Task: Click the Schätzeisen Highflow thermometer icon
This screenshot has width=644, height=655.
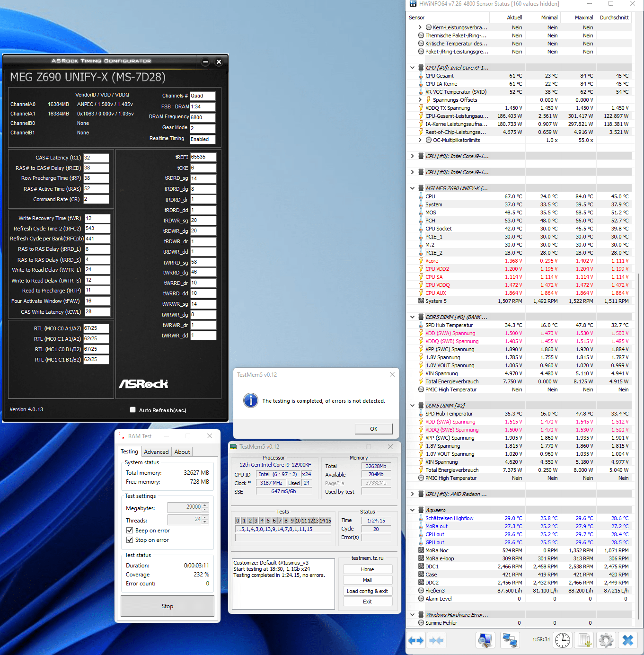Action: [421, 518]
